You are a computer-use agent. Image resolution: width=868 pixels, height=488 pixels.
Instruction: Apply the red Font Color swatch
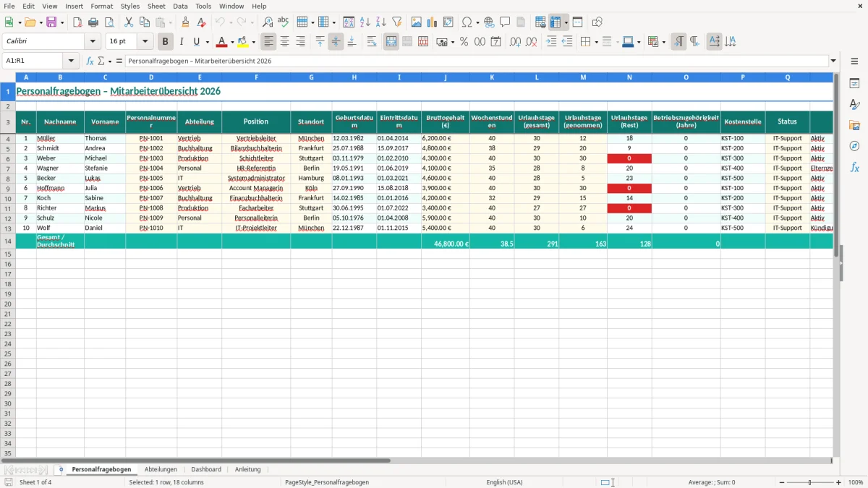pos(222,42)
